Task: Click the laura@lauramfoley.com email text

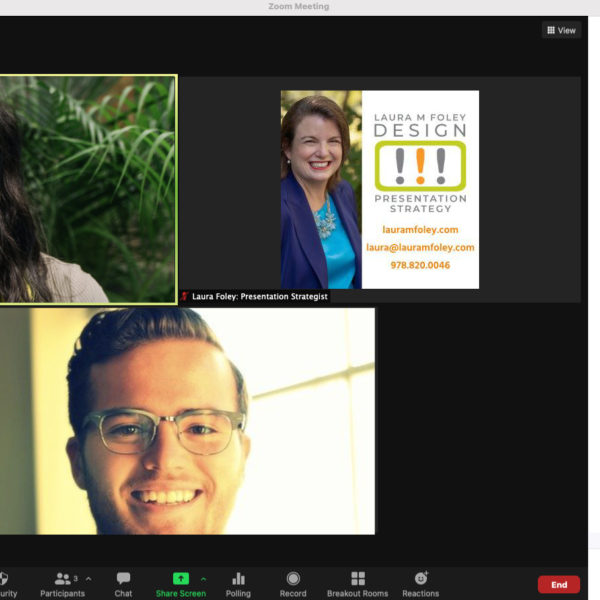Action: click(420, 247)
